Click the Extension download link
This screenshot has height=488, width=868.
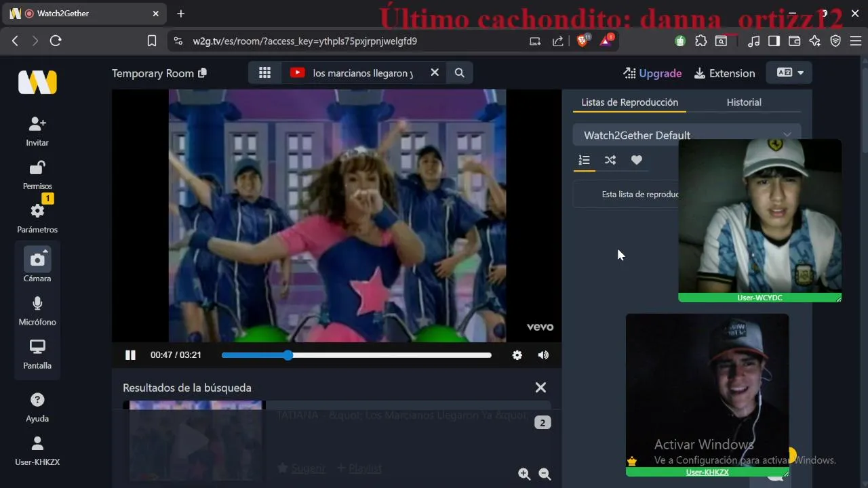pos(725,73)
